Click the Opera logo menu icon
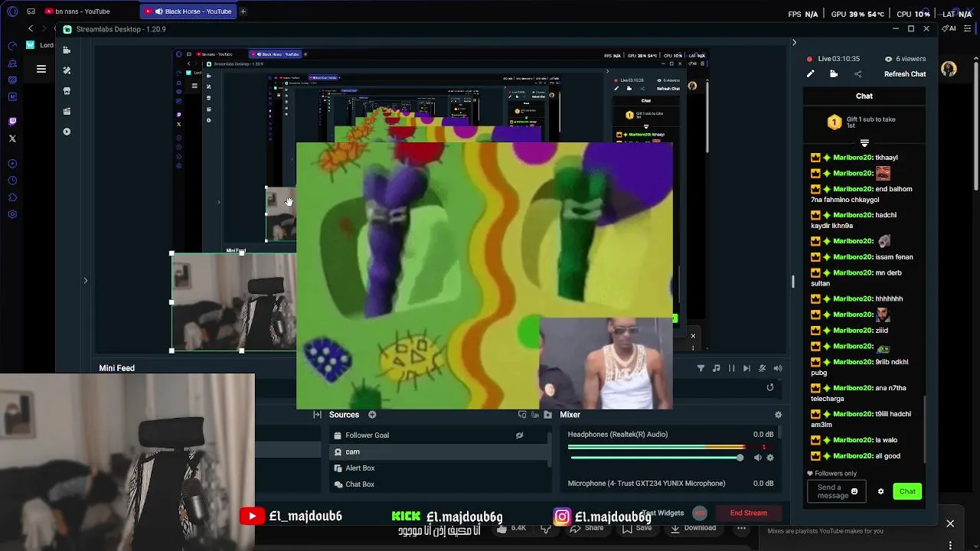980x551 pixels. click(12, 11)
